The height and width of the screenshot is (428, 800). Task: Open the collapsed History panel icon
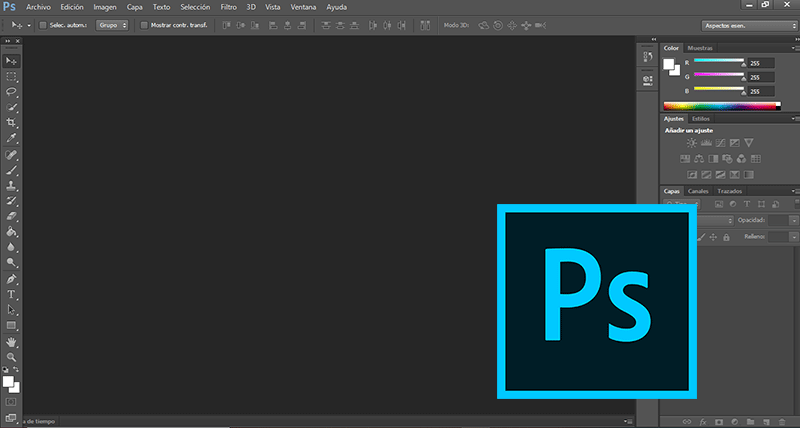coord(648,57)
